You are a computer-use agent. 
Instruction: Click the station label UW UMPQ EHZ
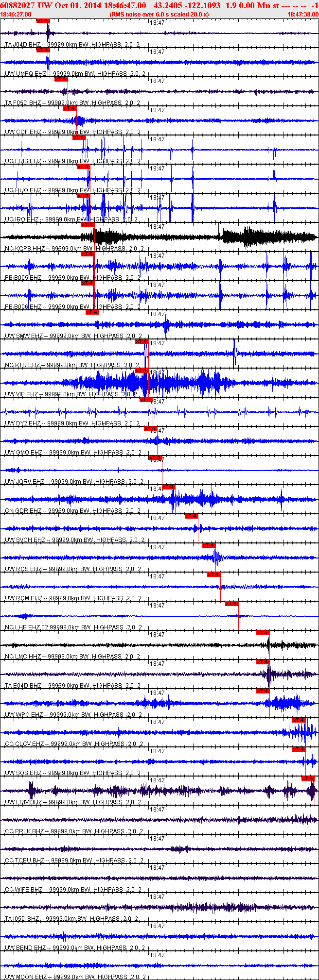pos(25,74)
